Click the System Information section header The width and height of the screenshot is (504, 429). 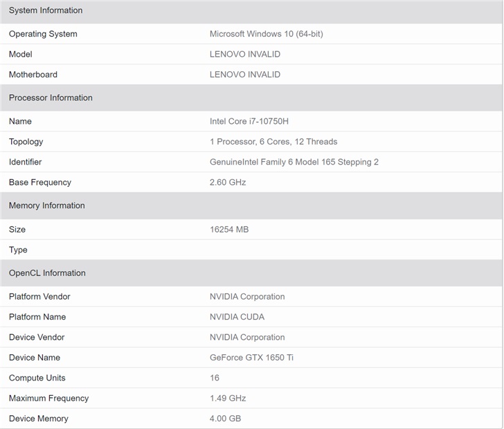click(46, 10)
